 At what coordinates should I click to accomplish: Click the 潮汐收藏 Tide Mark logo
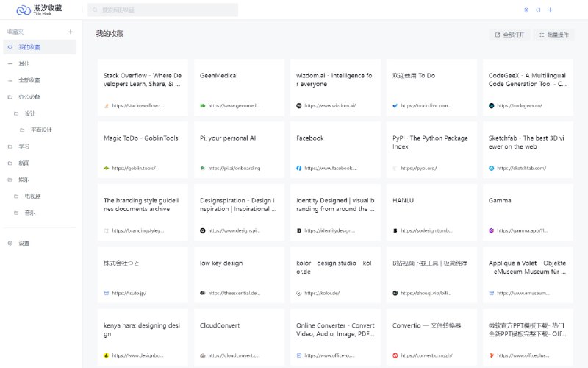[40, 10]
